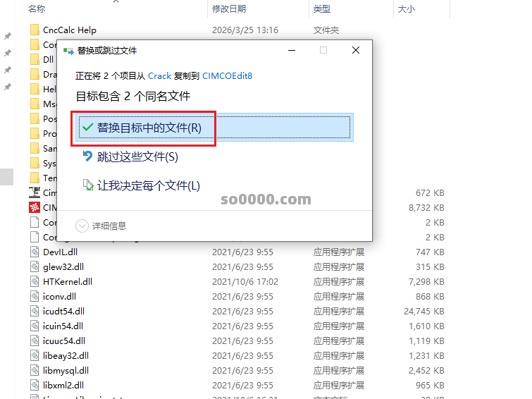Viewport: 532px width, 399px height.
Task: Select the red CIMCO application icon
Action: (35, 207)
